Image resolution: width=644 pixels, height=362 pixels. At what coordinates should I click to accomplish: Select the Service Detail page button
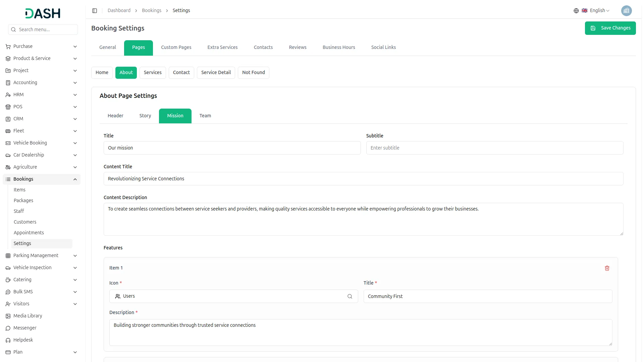tap(216, 72)
